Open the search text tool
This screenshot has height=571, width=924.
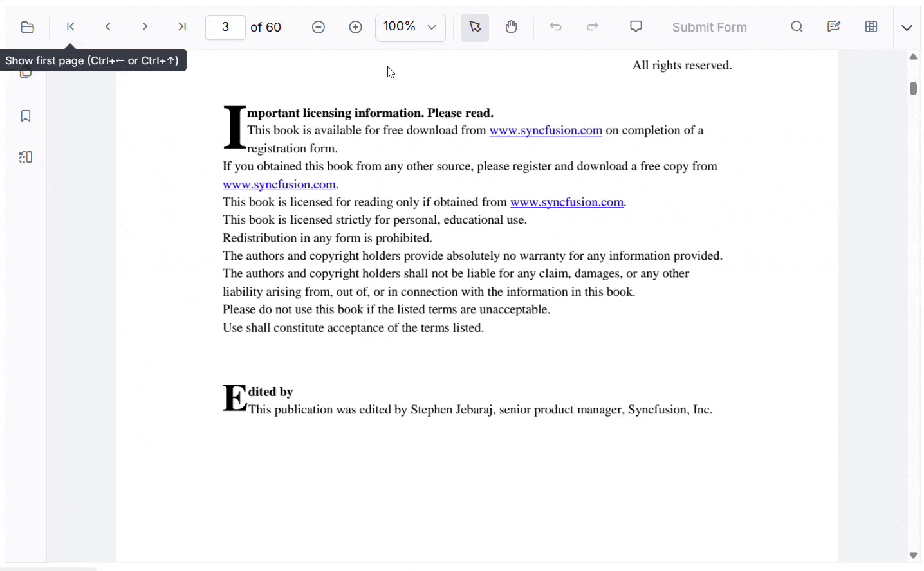pyautogui.click(x=797, y=27)
